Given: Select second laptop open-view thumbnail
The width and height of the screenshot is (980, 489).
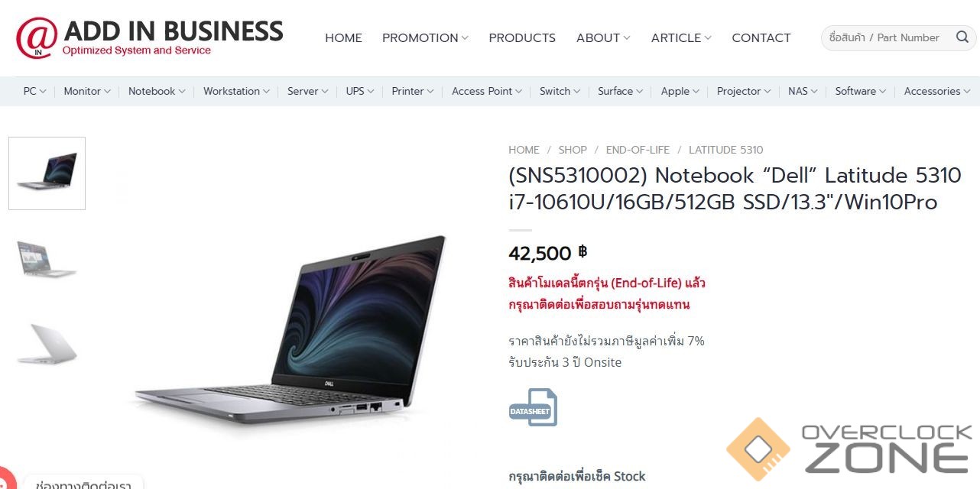Looking at the screenshot, I should tap(47, 259).
